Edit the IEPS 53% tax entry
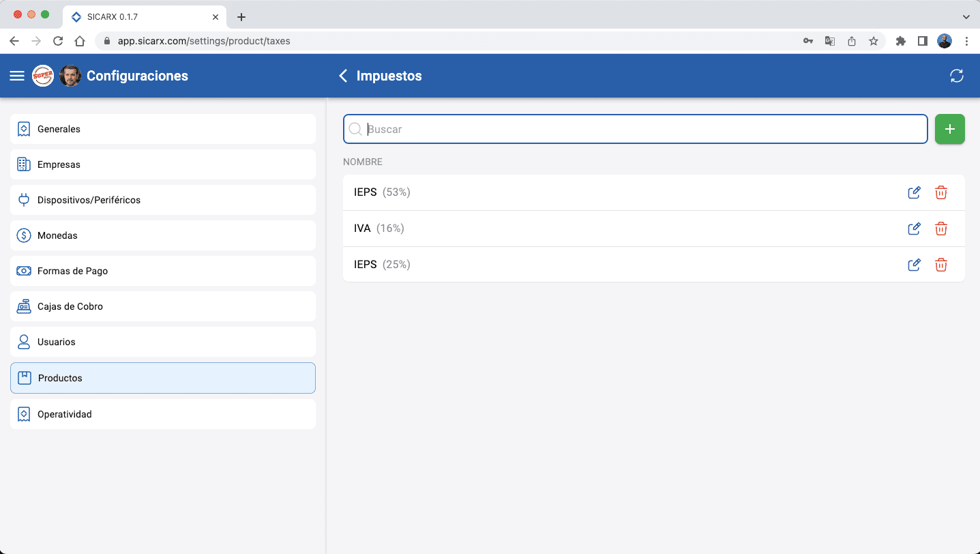Image resolution: width=980 pixels, height=554 pixels. (x=914, y=192)
